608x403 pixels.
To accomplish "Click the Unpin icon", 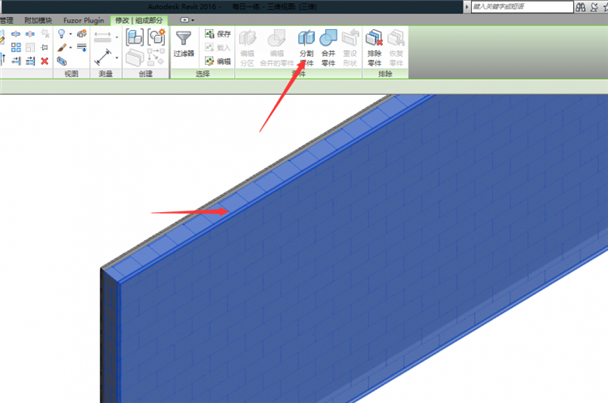I will tap(45, 34).
